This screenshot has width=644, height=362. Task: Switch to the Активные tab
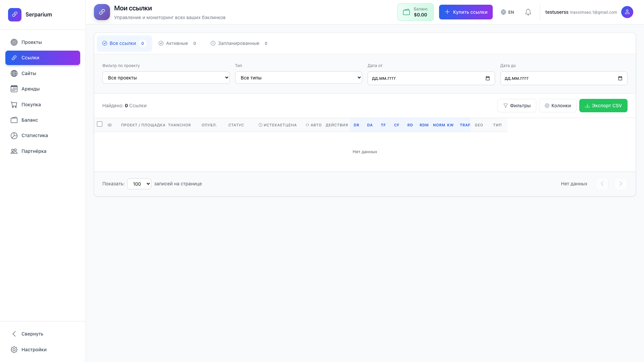[x=177, y=43]
